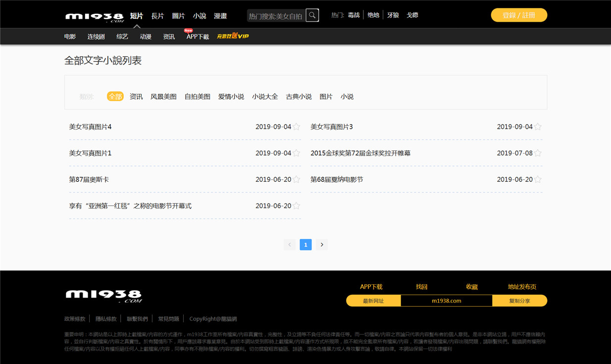Viewport: 611px width, 364px height.
Task: Open article 第68届戛纳电影节
Action: [x=337, y=179]
